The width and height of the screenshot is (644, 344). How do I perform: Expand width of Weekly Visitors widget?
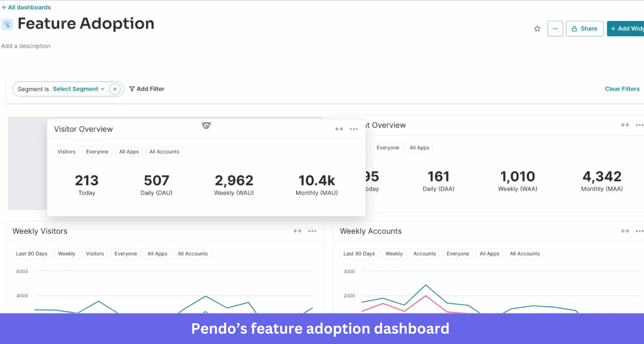pos(297,231)
